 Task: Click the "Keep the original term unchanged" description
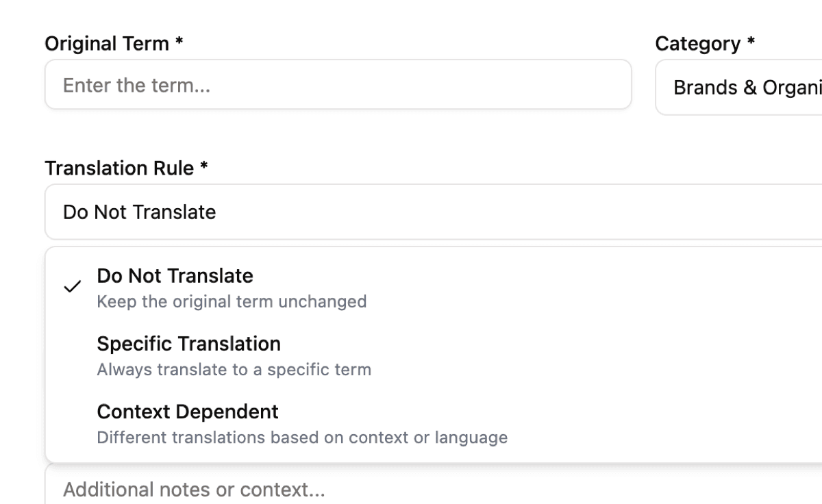pos(232,301)
